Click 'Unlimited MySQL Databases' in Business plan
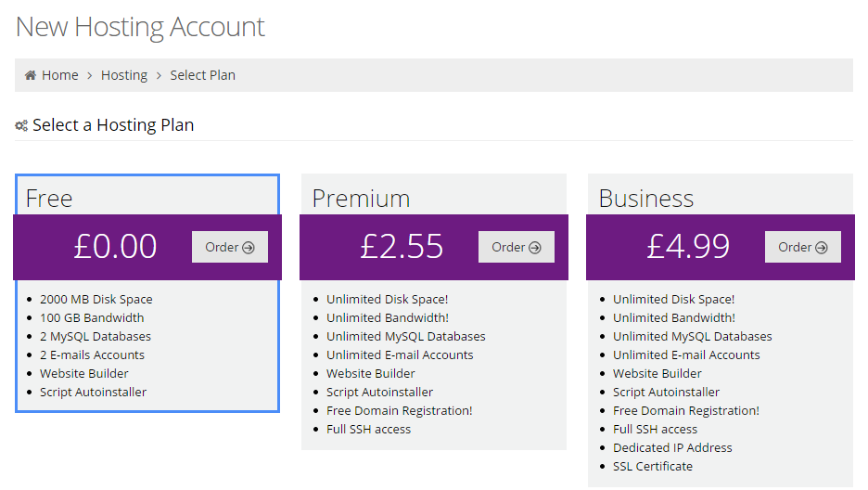Image resolution: width=868 pixels, height=490 pixels. tap(693, 337)
